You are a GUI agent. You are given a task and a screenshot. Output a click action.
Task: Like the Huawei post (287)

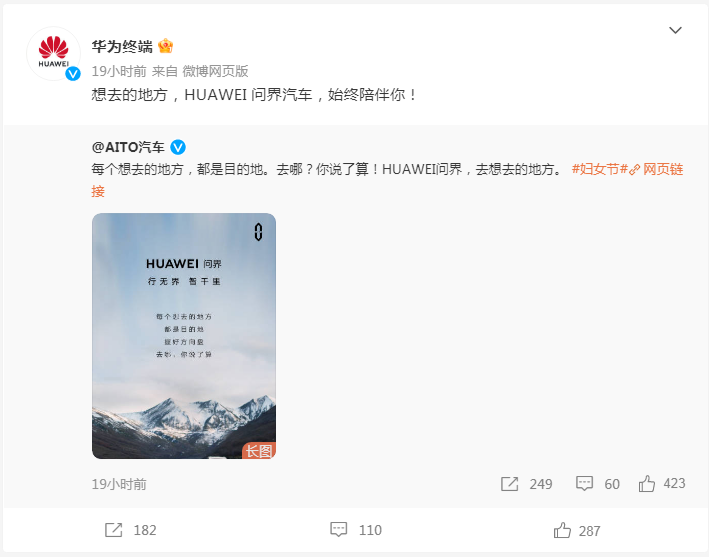pyautogui.click(x=577, y=530)
